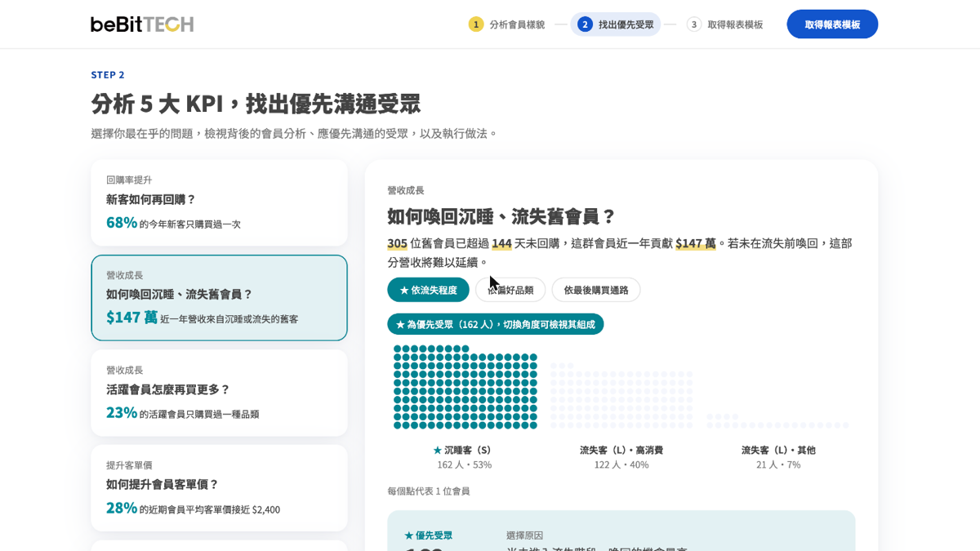Image resolution: width=980 pixels, height=551 pixels.
Task: Switch to the 依偏好品類 chip
Action: pyautogui.click(x=510, y=290)
